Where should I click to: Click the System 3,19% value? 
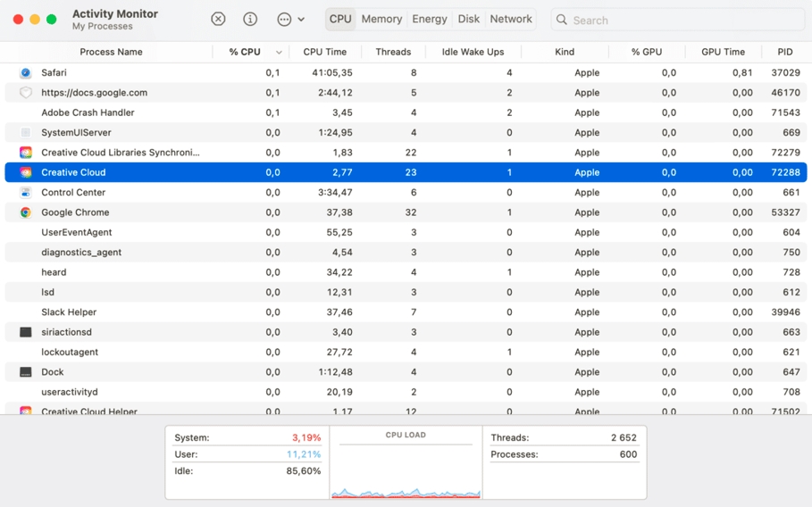pyautogui.click(x=306, y=437)
